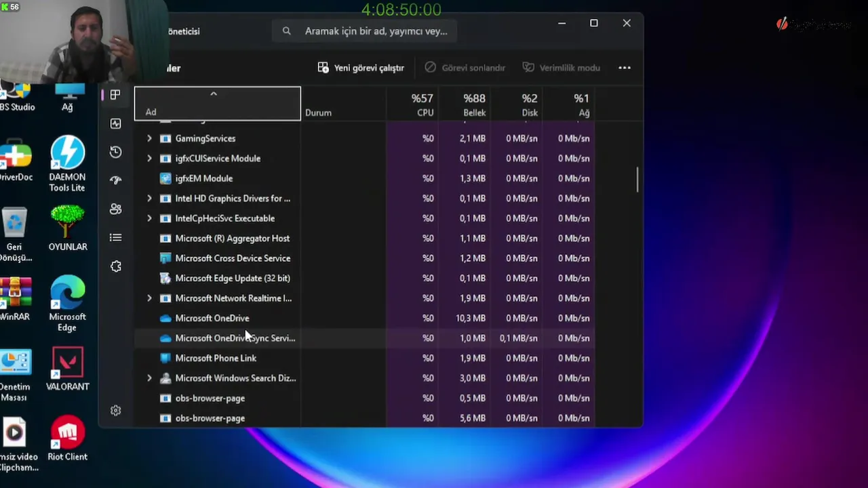868x488 pixels.
Task: Expand the GamingServices process group
Action: tap(149, 138)
